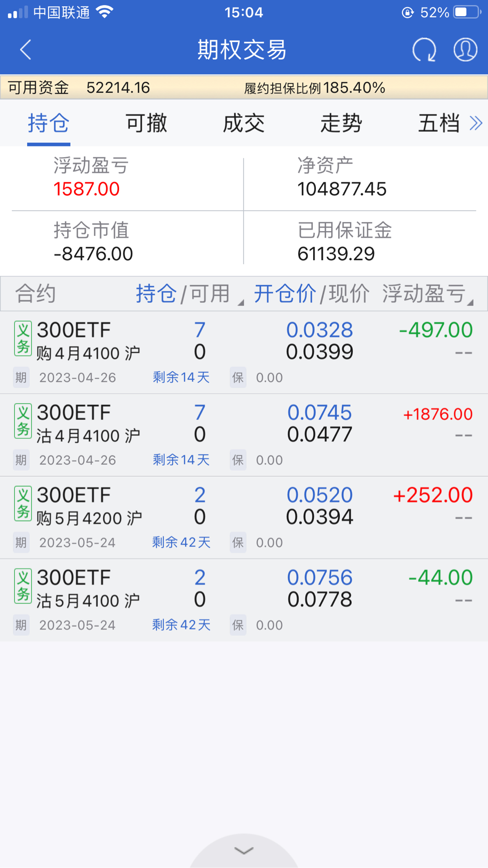Viewport: 488px width, 868px height.
Task: Tap the back arrow icon
Action: [x=26, y=50]
